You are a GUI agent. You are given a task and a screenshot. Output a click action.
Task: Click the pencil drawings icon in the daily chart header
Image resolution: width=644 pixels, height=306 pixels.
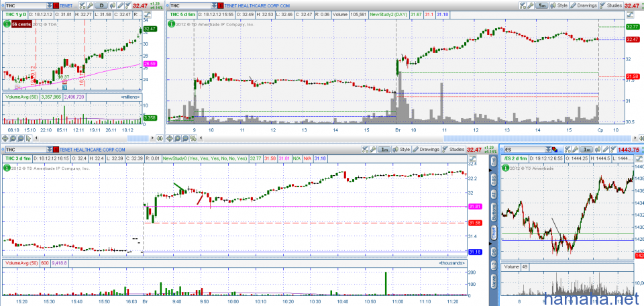tap(120, 6)
